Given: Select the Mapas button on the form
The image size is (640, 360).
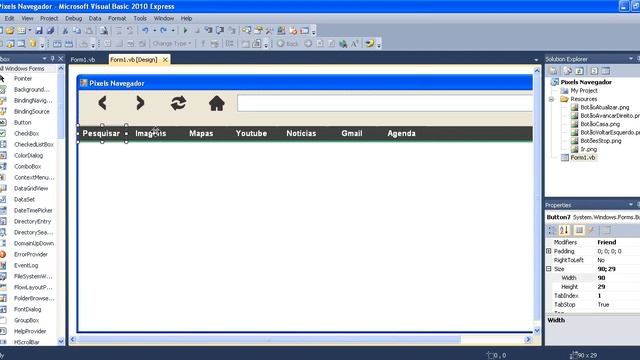Looking at the screenshot, I should click(x=201, y=133).
